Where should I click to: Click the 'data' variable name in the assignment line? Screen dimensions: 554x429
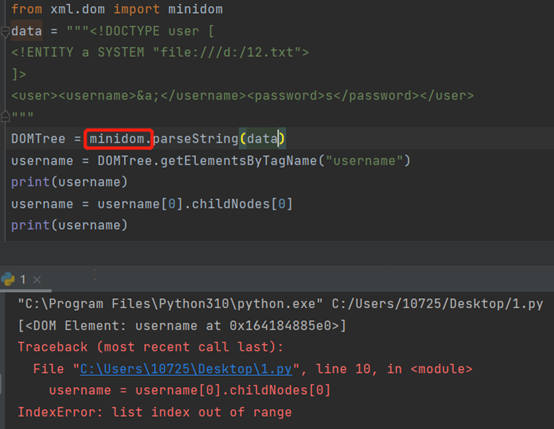pos(26,31)
